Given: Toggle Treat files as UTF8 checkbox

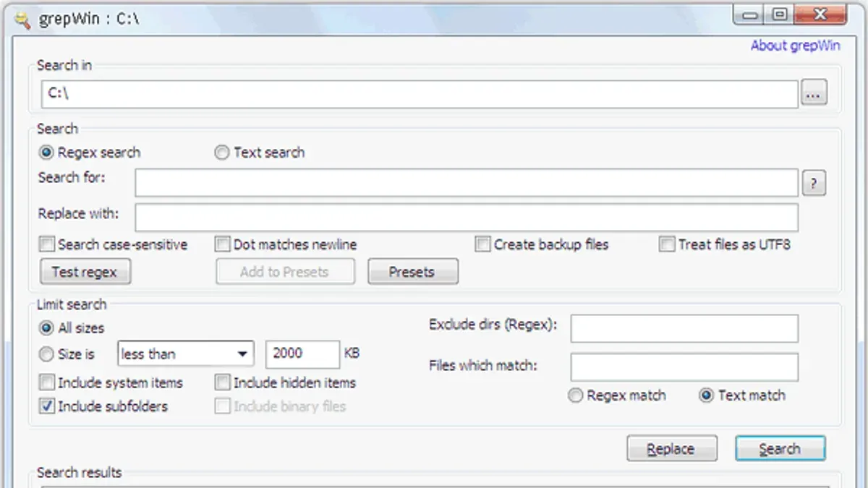Looking at the screenshot, I should 667,244.
